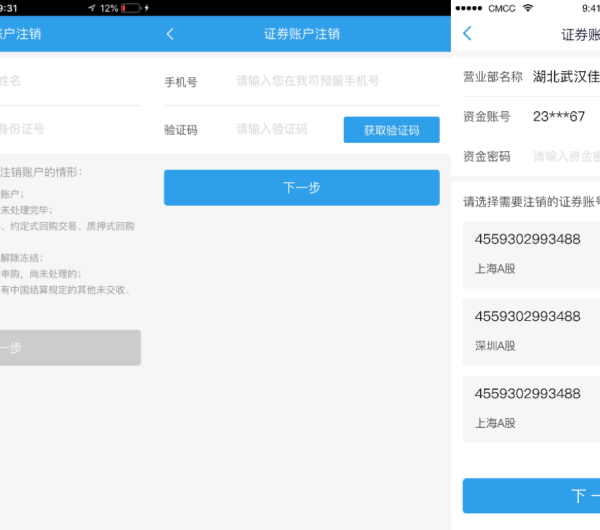Click the 姓名 input field
This screenshot has width=600, height=530.
pos(70,81)
